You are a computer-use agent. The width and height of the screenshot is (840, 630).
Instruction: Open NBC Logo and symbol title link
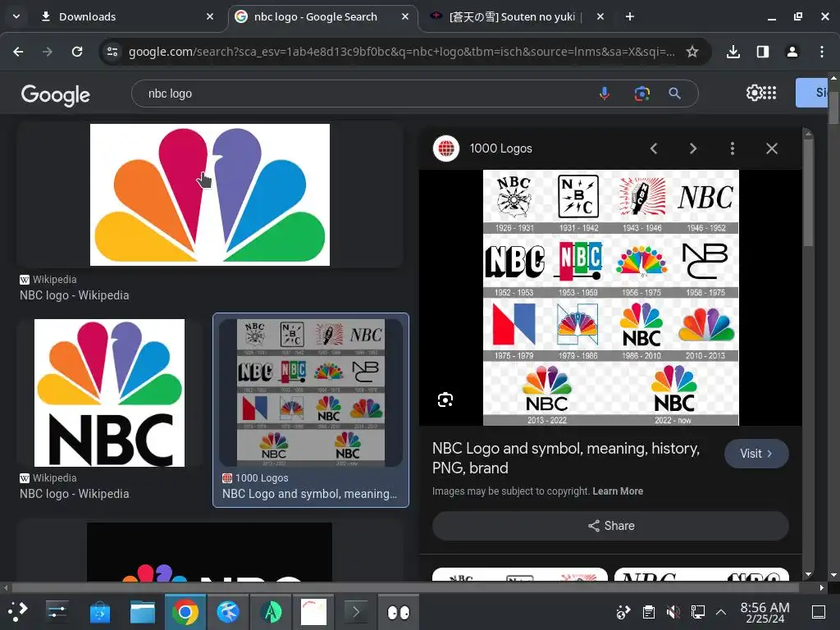[x=566, y=458]
